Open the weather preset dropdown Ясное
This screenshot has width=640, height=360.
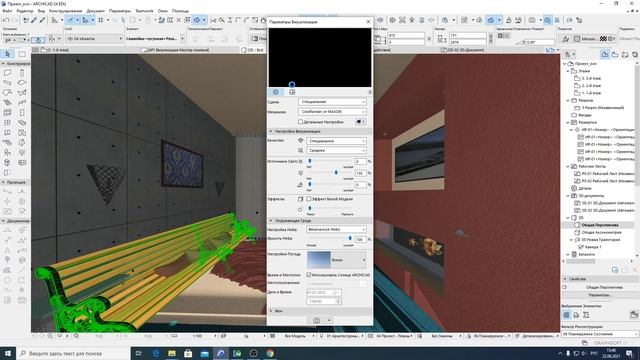(x=336, y=260)
